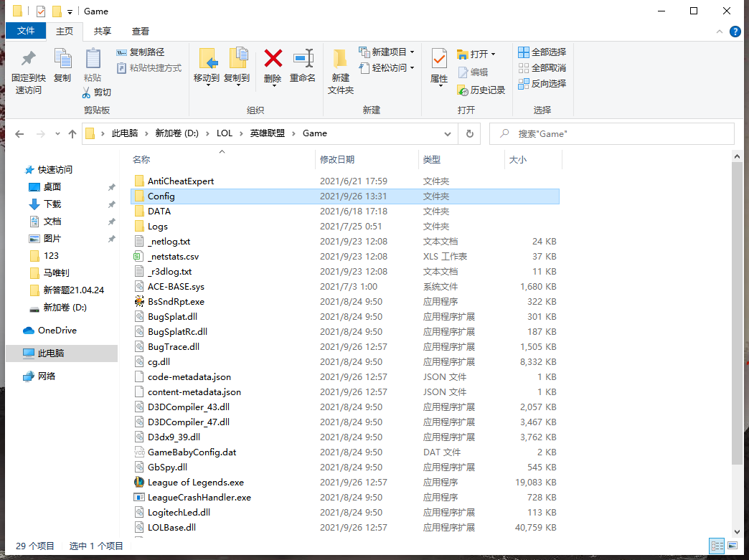Select Network (网络) in the navigation pane
The width and height of the screenshot is (749, 560).
click(x=47, y=376)
